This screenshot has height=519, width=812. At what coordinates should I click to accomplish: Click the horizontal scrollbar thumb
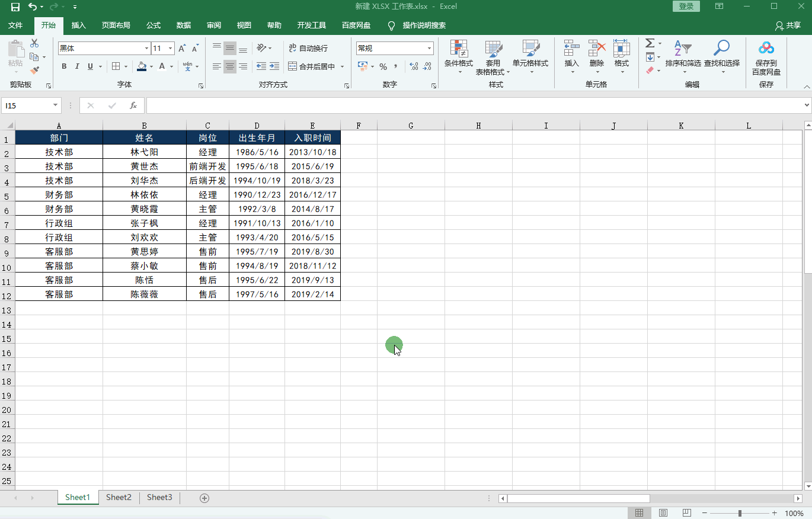tap(578, 498)
